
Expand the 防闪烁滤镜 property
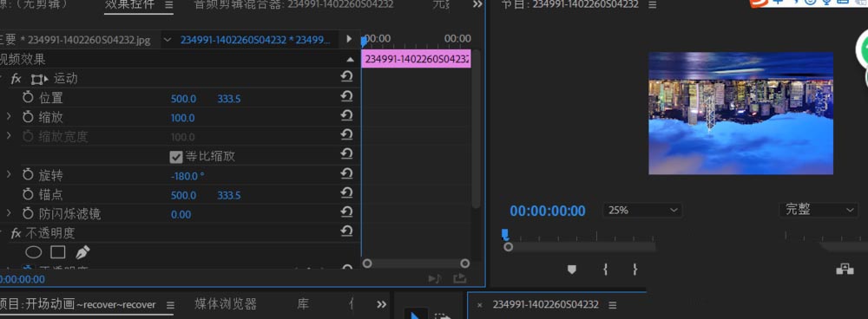point(9,213)
